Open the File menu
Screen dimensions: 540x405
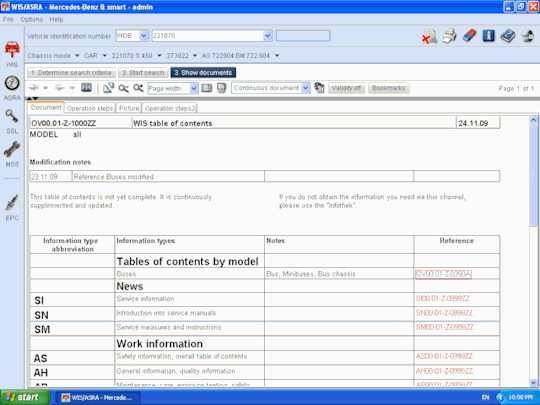8,20
